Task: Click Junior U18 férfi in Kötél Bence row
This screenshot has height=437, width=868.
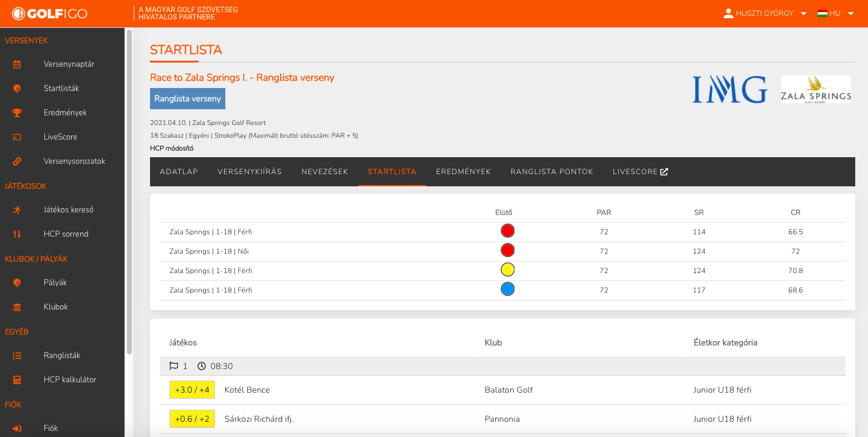Action: click(722, 390)
